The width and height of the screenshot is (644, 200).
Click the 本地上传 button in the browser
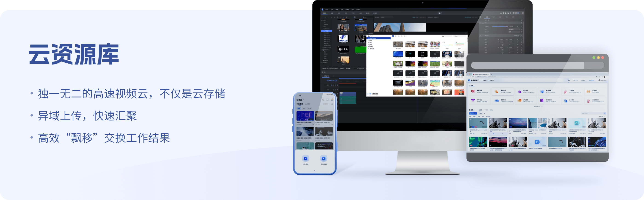point(473,113)
